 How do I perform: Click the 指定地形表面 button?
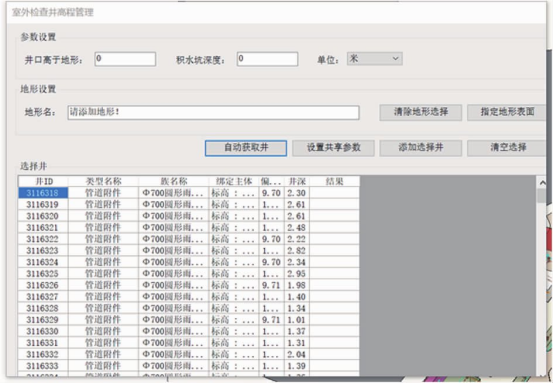click(507, 112)
